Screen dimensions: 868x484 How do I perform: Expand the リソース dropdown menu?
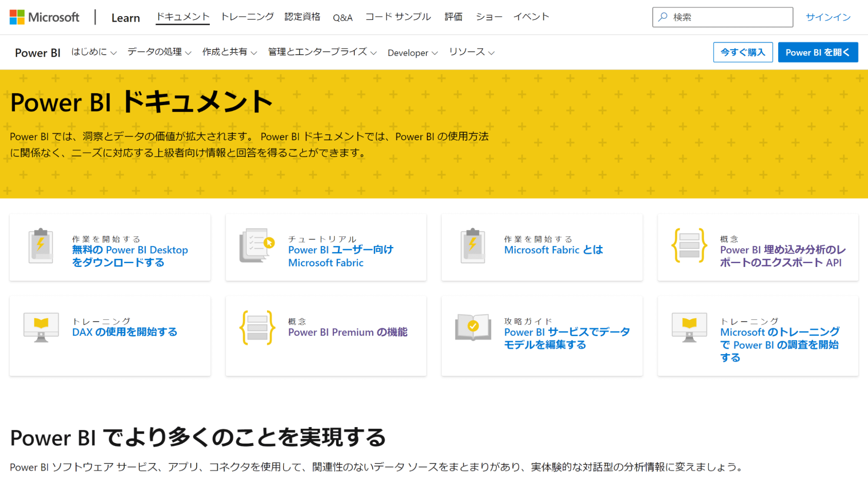(x=472, y=52)
